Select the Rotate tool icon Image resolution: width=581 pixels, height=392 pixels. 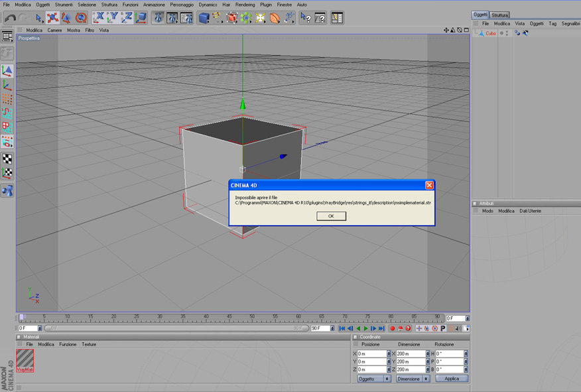(81, 18)
